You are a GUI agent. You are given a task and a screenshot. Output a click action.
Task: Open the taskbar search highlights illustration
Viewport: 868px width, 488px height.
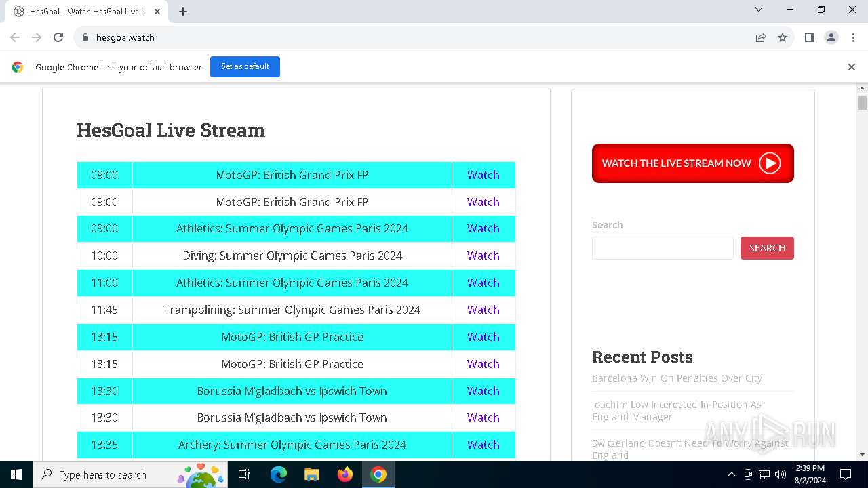tap(200, 474)
